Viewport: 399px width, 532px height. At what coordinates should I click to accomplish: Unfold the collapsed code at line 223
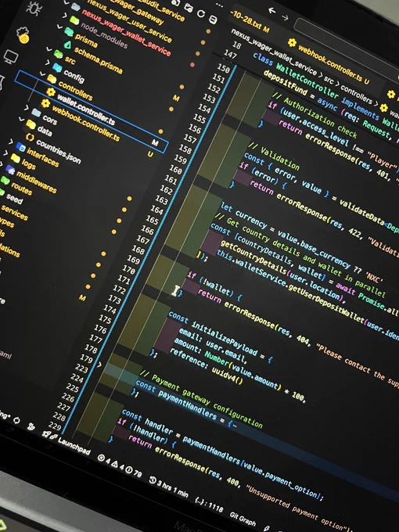coord(99,365)
